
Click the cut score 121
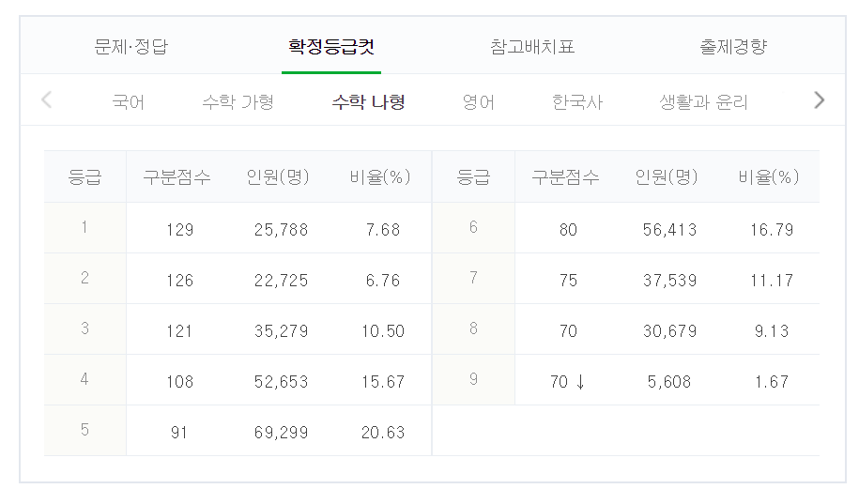[179, 331]
